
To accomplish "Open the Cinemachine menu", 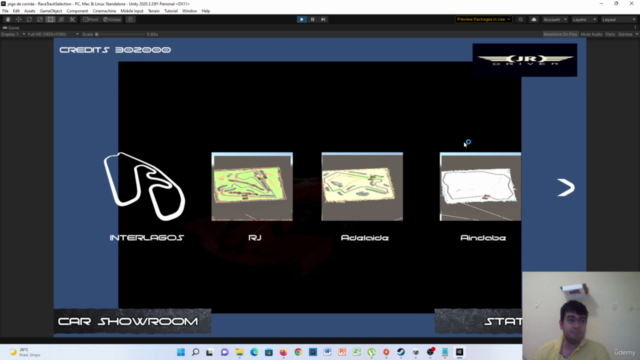I will click(104, 11).
